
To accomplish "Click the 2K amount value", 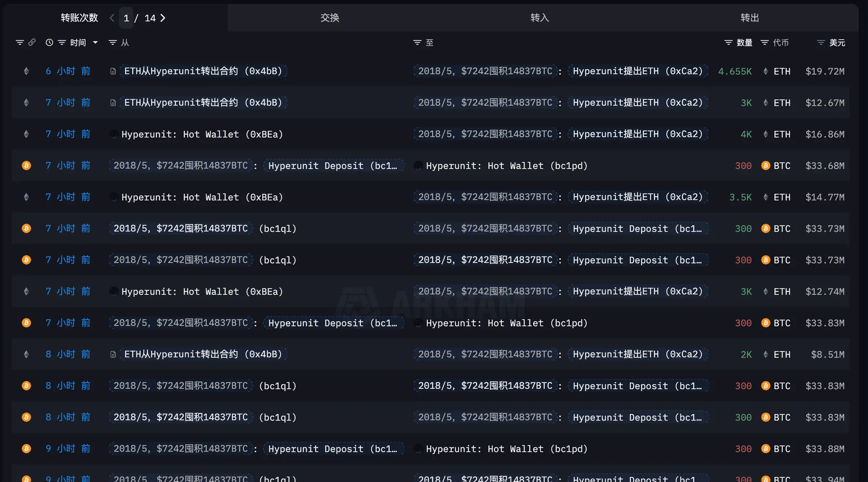I will 746,355.
